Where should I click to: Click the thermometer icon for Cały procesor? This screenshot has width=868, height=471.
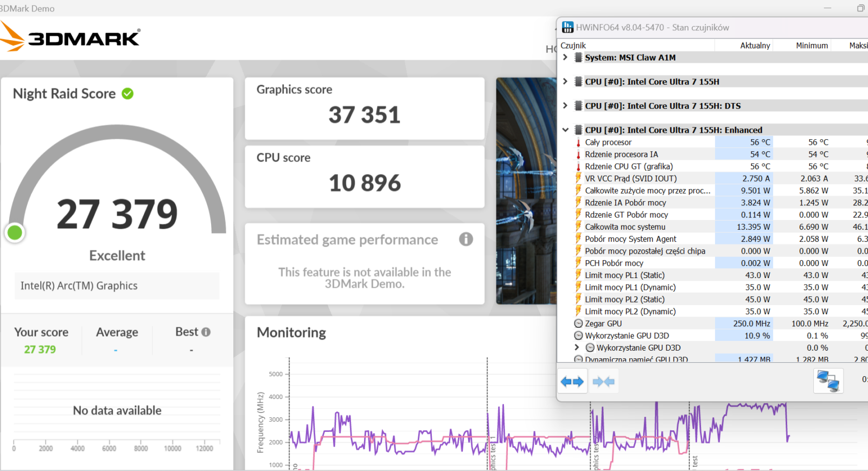578,143
